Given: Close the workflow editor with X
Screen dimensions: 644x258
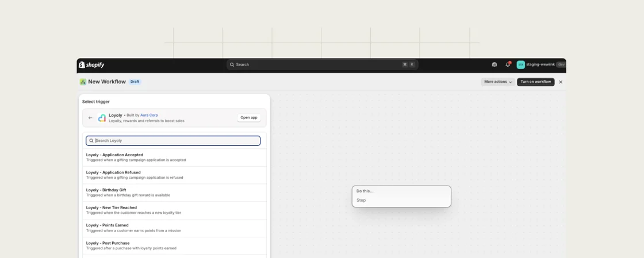Looking at the screenshot, I should click(561, 82).
